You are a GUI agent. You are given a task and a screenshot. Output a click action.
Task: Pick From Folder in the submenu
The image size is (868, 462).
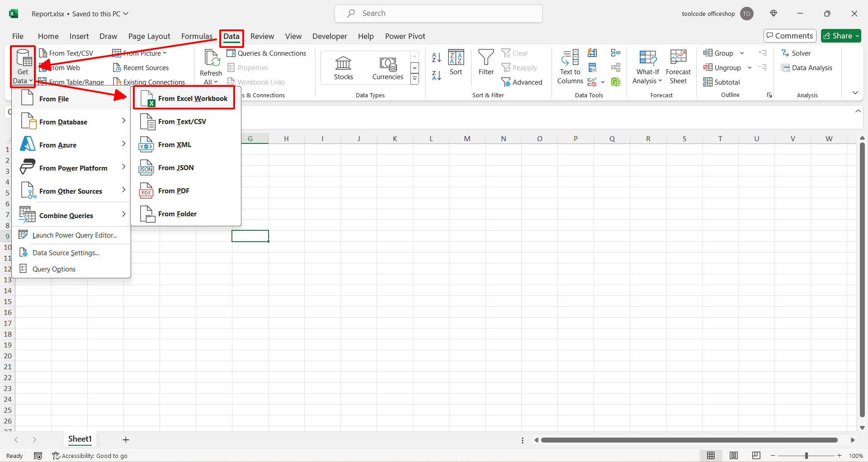pyautogui.click(x=186, y=214)
